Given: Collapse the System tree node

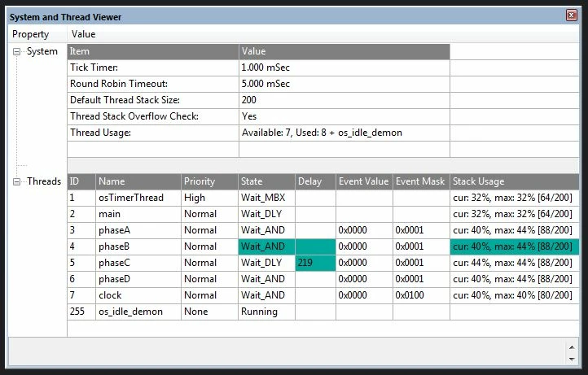Looking at the screenshot, I should (x=16, y=52).
